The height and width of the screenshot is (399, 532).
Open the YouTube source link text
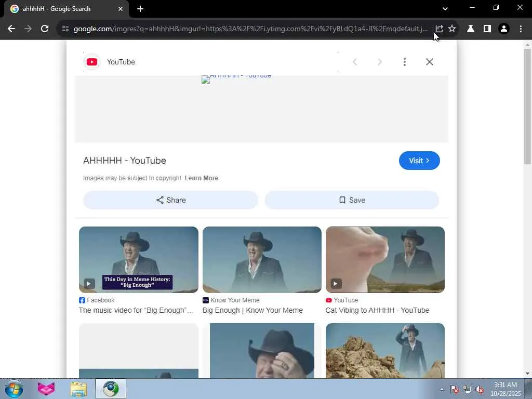pos(121,62)
